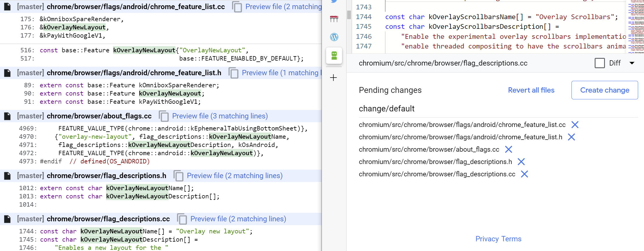Click the plus icon to add sidebar item
Image resolution: width=644 pixels, height=251 pixels.
pyautogui.click(x=333, y=78)
